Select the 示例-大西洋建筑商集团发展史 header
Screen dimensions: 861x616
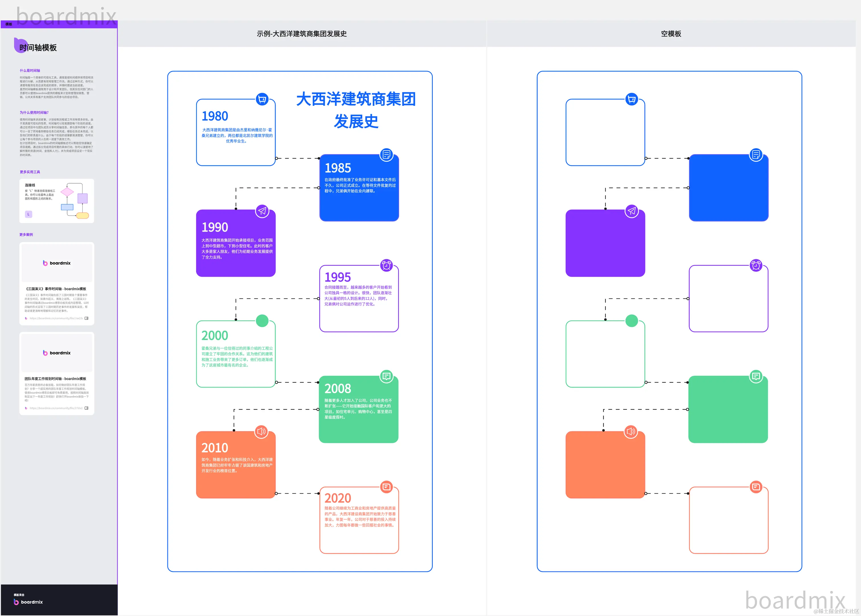click(x=302, y=34)
